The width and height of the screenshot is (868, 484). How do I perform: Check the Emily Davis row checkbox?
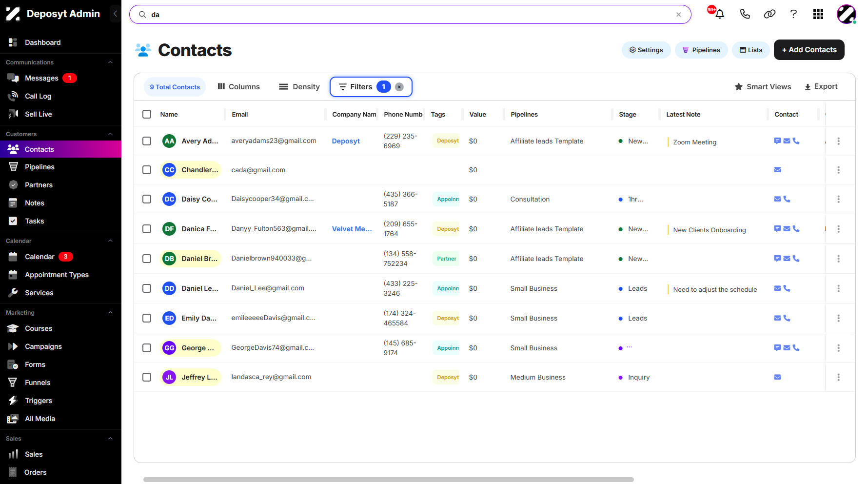147,318
